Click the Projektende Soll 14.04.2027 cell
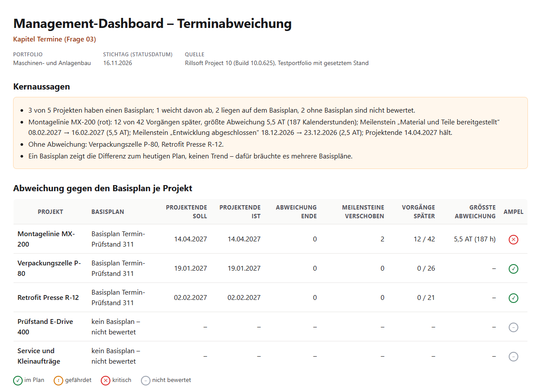The height and width of the screenshot is (392, 541). [x=191, y=239]
